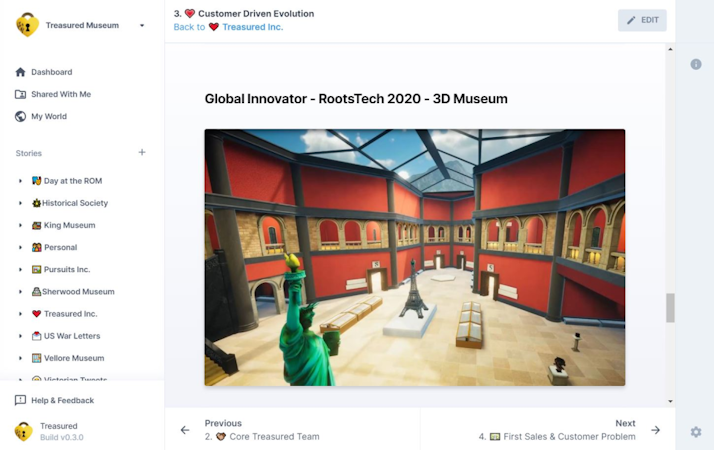Click the Global Innovator RootsTech 2020 heading
This screenshot has width=714, height=450.
(x=356, y=99)
